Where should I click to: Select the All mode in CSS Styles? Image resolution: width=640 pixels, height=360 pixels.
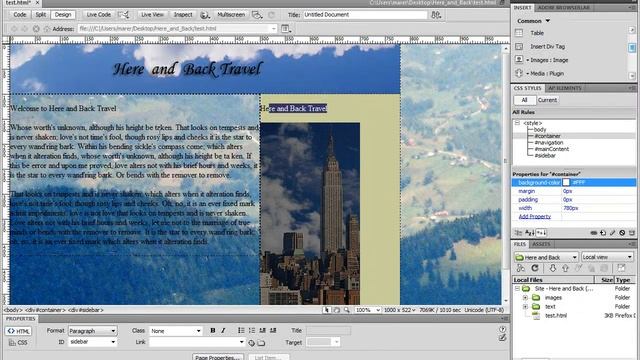tap(524, 100)
